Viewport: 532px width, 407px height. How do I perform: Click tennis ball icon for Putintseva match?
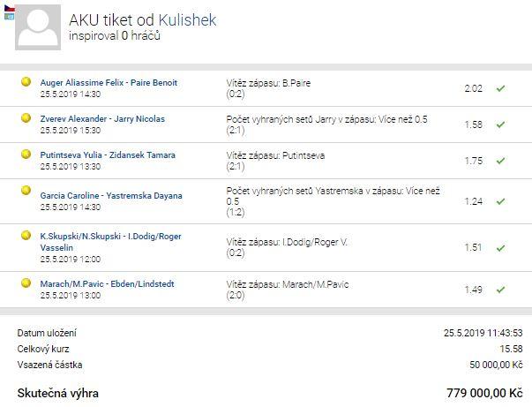point(26,155)
